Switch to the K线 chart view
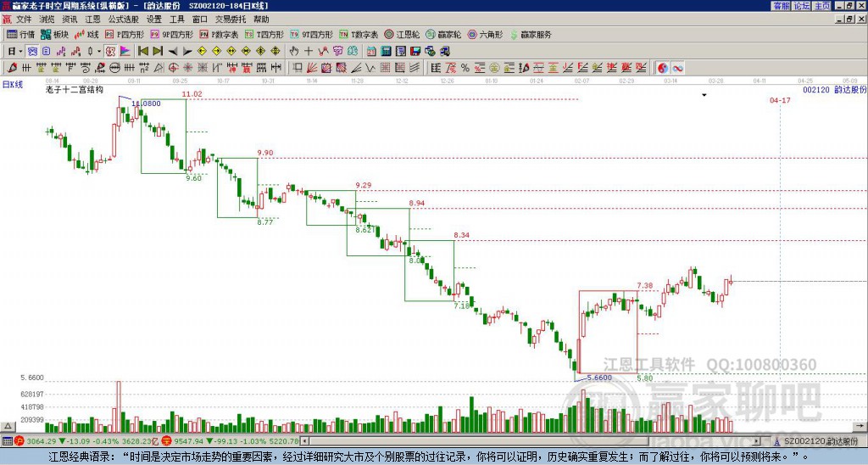This screenshot has width=868, height=465. (86, 34)
